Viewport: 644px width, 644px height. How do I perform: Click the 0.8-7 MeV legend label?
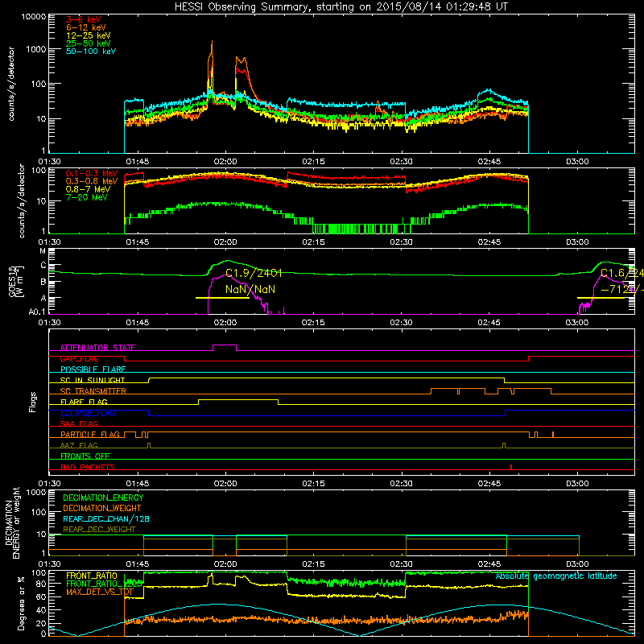pos(89,189)
